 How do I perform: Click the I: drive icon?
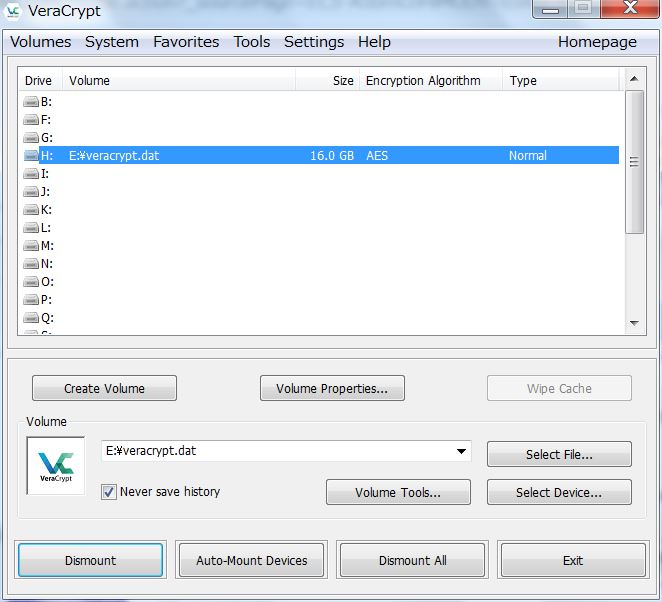click(x=31, y=174)
